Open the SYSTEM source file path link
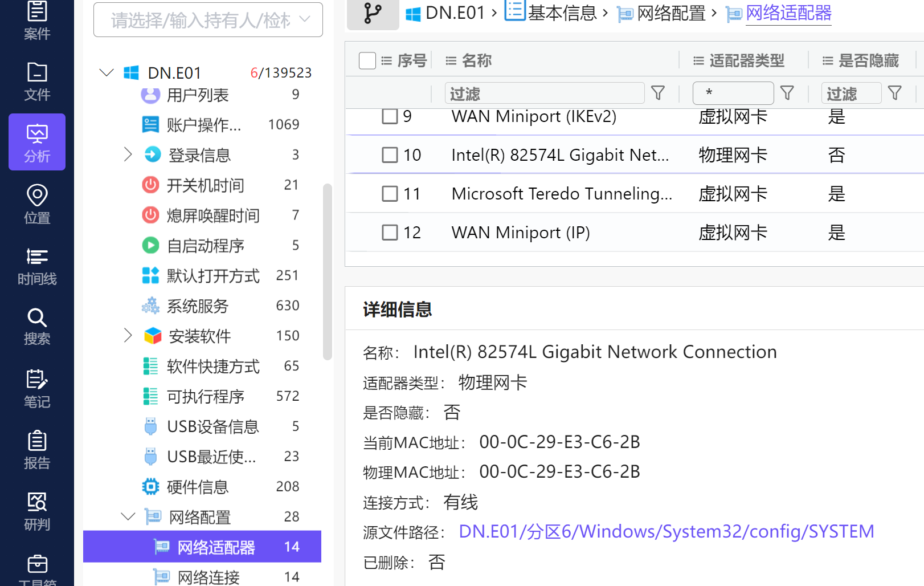Image resolution: width=924 pixels, height=586 pixels. pos(666,532)
